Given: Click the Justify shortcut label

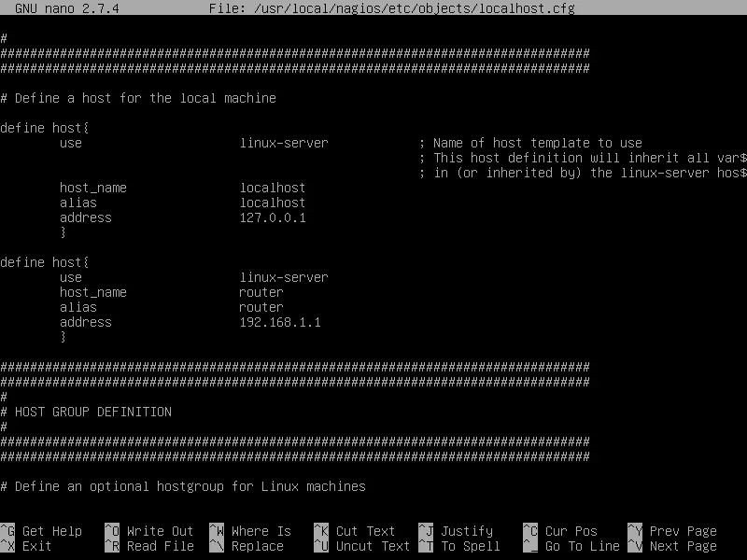Looking at the screenshot, I should 466,531.
